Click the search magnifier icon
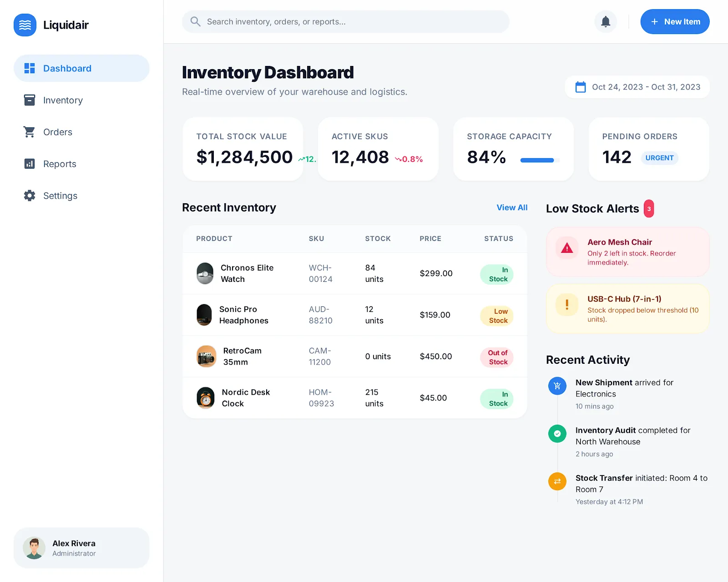This screenshot has width=728, height=582. (x=195, y=21)
